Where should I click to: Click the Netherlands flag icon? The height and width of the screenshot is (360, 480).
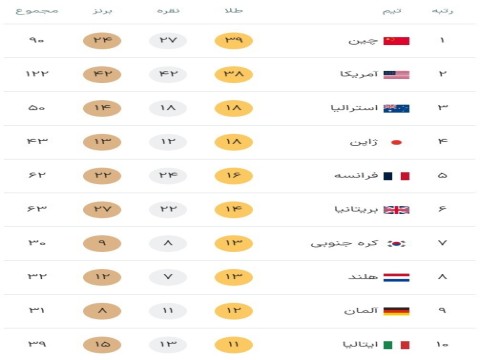(396, 277)
